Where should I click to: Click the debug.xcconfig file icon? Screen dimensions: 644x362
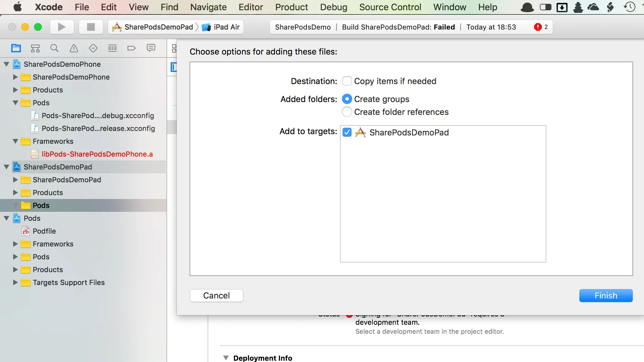tap(35, 116)
